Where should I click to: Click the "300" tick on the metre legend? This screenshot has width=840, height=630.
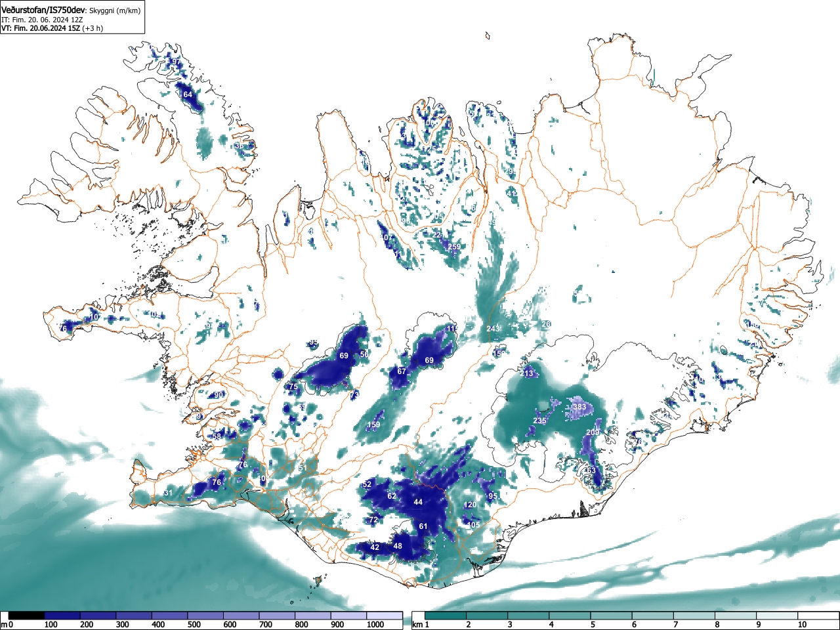coord(123,625)
